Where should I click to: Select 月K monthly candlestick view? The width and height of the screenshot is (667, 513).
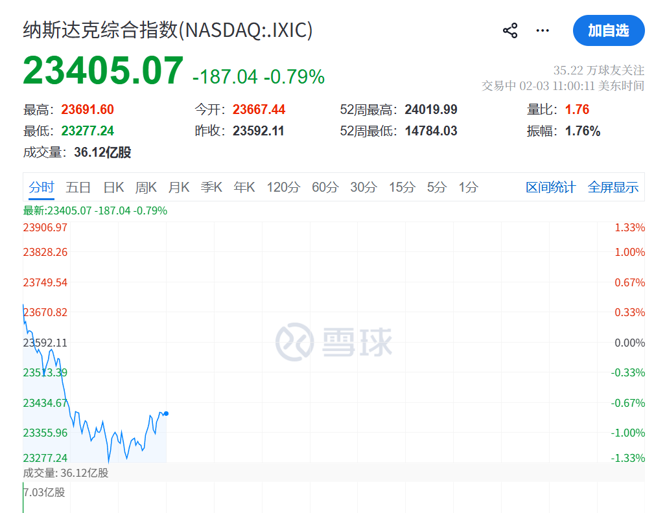point(179,187)
